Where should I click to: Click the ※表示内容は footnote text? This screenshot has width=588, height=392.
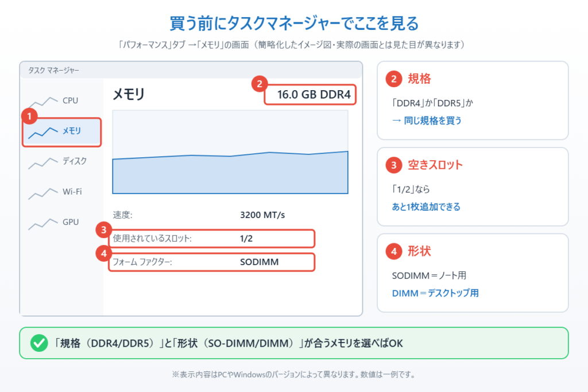(293, 374)
